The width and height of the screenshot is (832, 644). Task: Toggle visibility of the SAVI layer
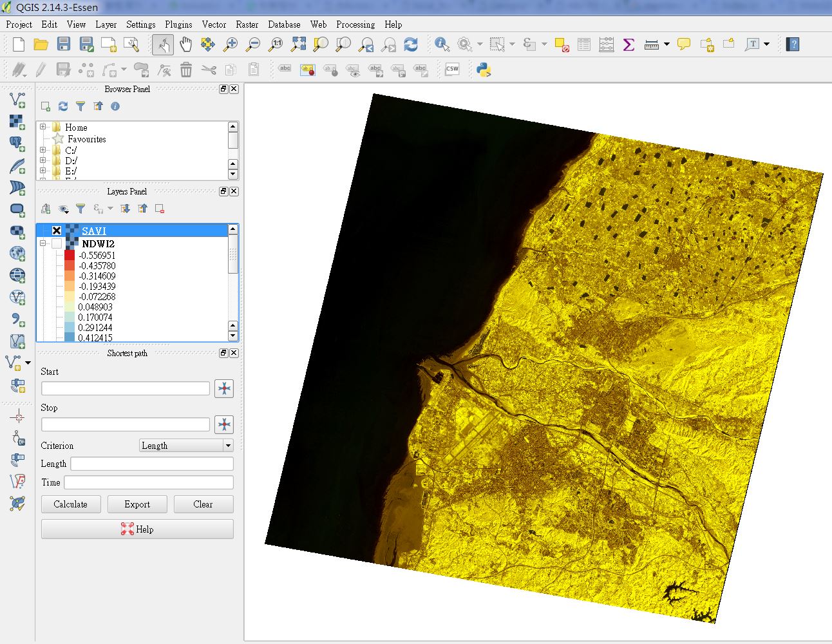pyautogui.click(x=57, y=231)
